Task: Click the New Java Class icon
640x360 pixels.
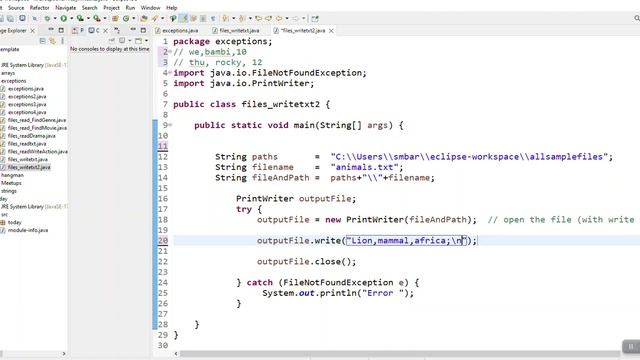Action: coord(126,18)
